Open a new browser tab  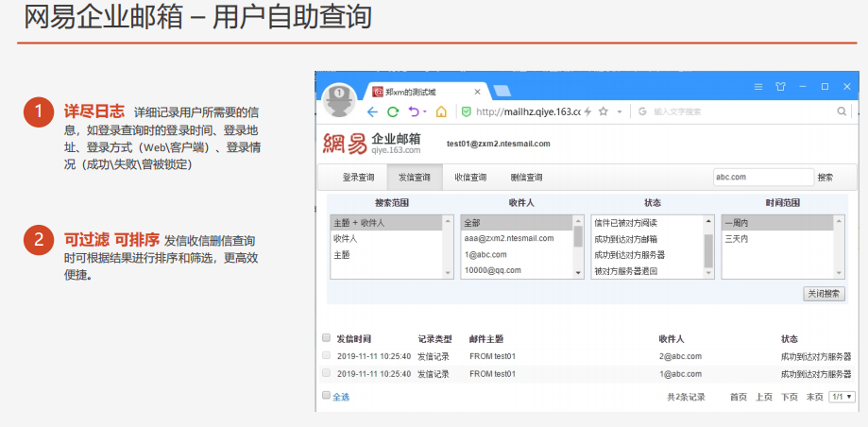point(502,92)
